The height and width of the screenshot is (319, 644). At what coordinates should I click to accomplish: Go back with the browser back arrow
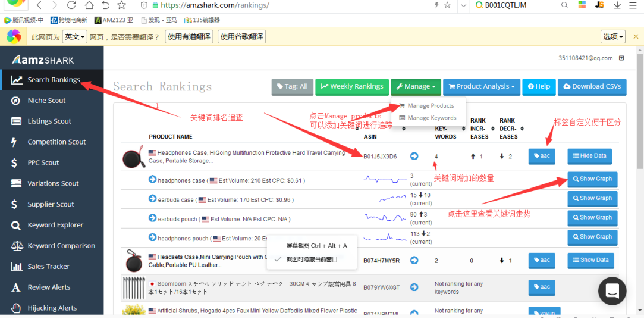point(39,5)
